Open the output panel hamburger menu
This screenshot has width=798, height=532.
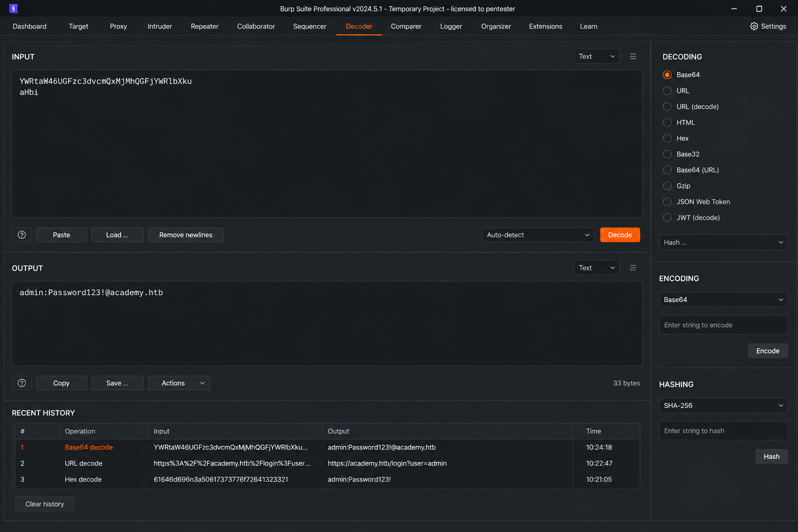click(x=633, y=268)
